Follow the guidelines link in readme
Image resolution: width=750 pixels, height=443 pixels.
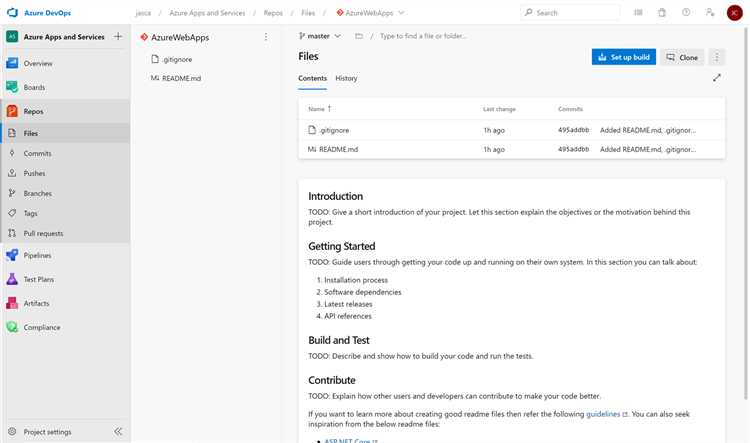click(603, 414)
